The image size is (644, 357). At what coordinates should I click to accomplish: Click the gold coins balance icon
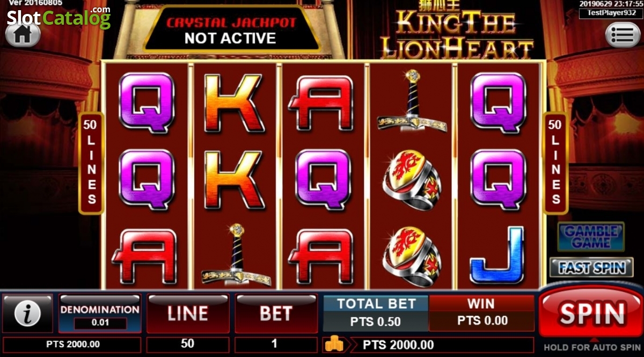[x=334, y=344]
